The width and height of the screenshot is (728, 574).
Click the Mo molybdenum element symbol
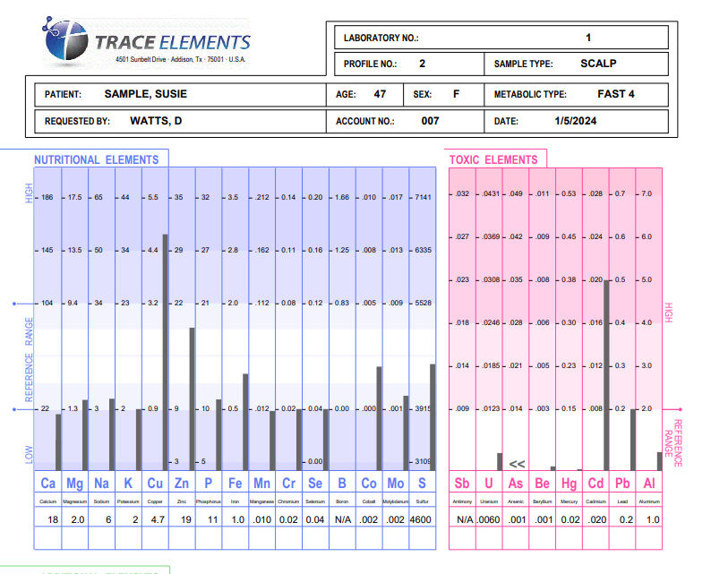396,484
